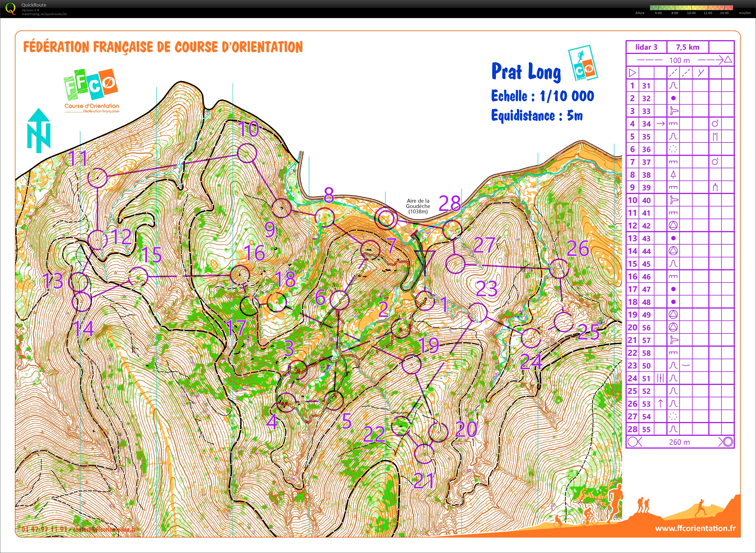Select control circle 8 on the map
756x553 pixels.
click(x=324, y=217)
